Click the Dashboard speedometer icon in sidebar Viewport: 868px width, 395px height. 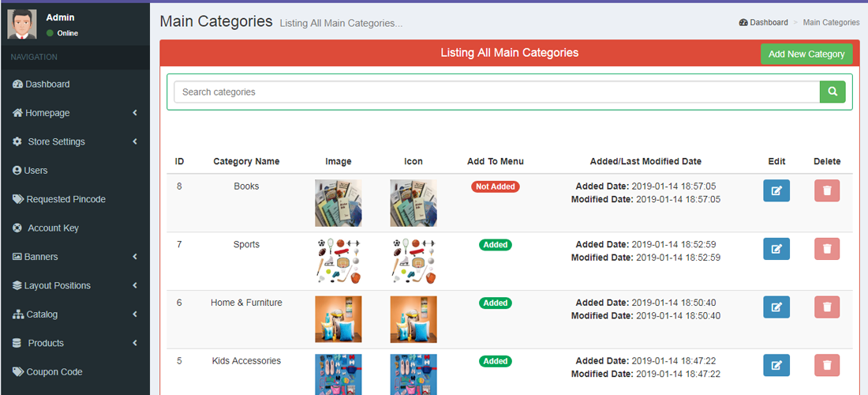pyautogui.click(x=17, y=85)
